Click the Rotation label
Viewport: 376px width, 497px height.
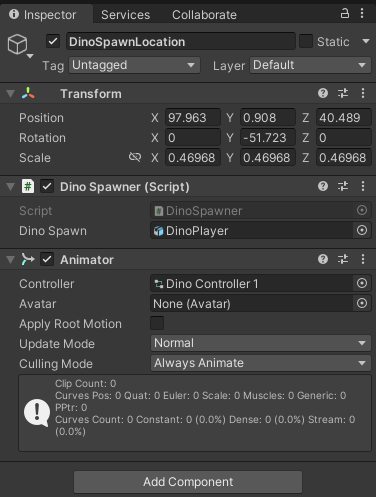point(42,138)
